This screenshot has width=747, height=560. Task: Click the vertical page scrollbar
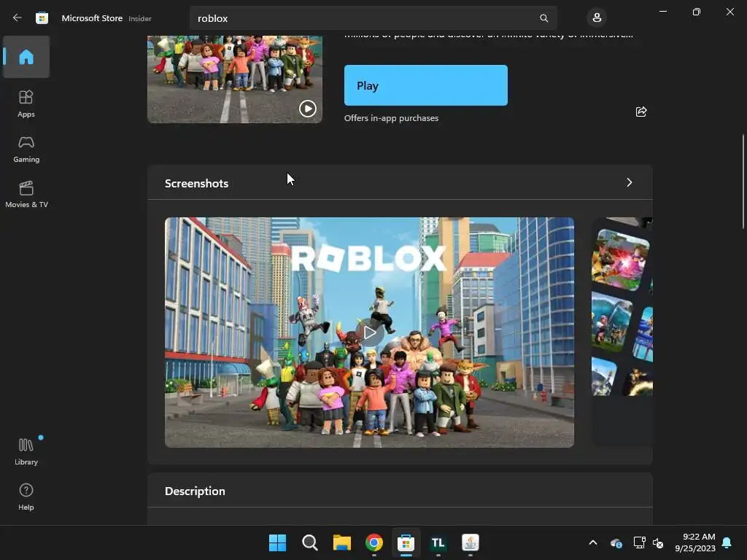(743, 181)
